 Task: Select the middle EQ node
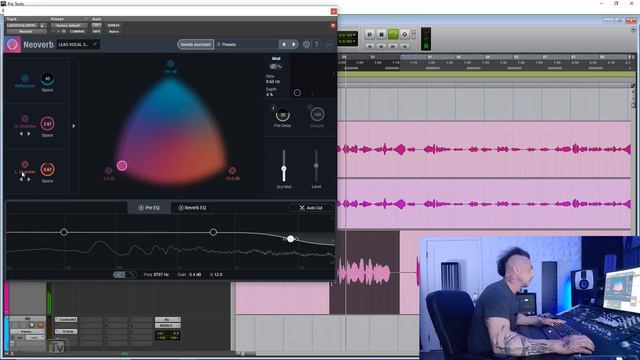pos(213,232)
